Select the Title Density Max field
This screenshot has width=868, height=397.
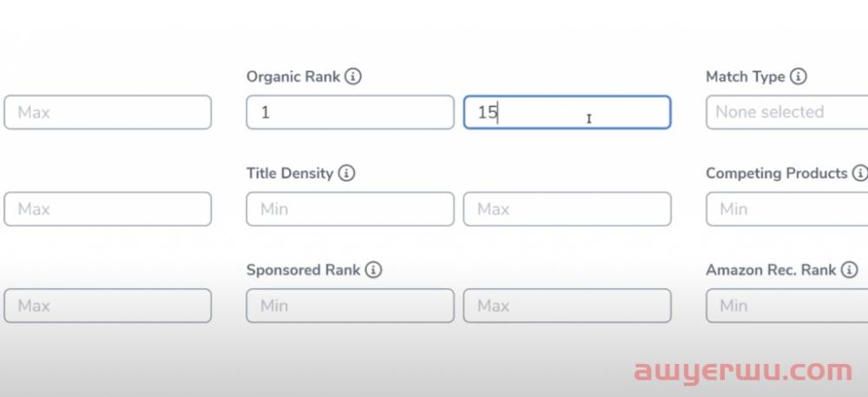pos(567,209)
